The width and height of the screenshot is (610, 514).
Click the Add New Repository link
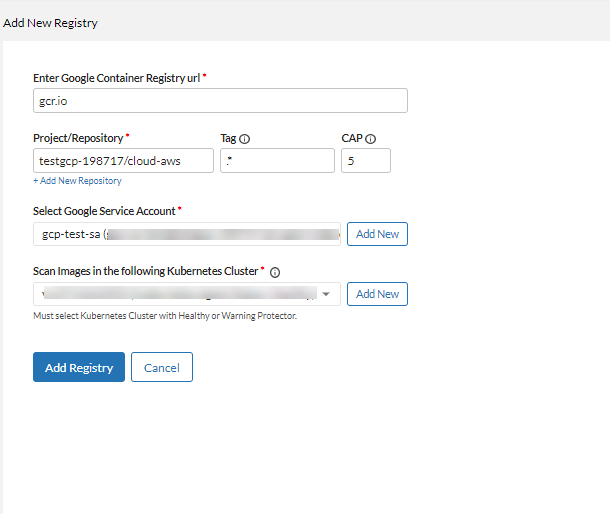[x=77, y=181]
